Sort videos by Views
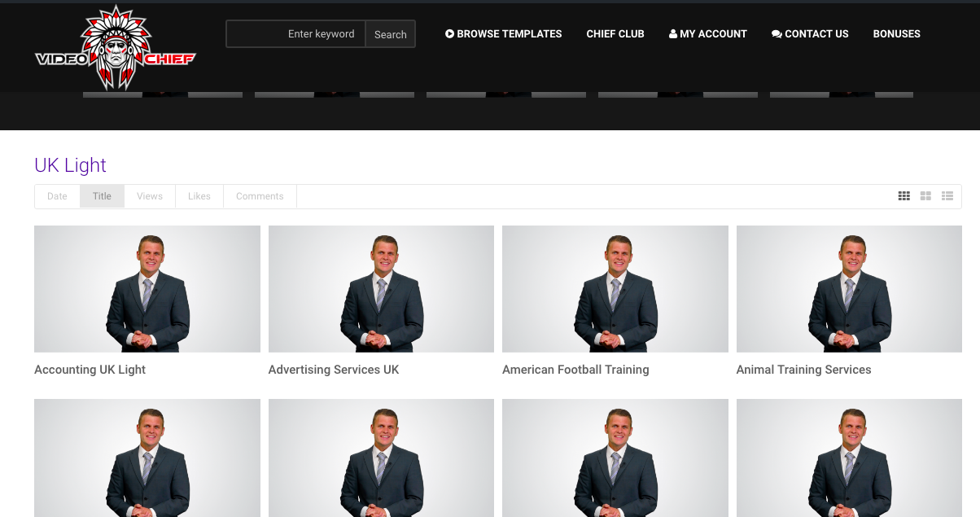 150,196
